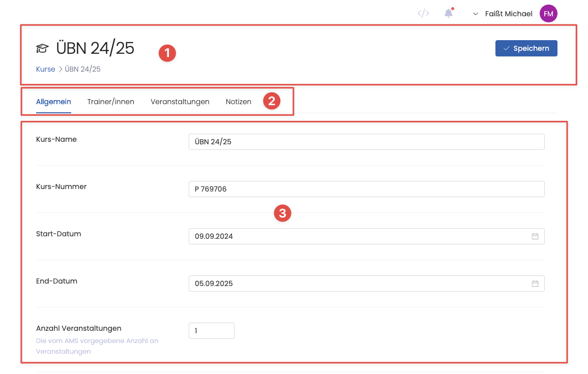Click the End-Datum date value 05.09.2025

click(214, 284)
